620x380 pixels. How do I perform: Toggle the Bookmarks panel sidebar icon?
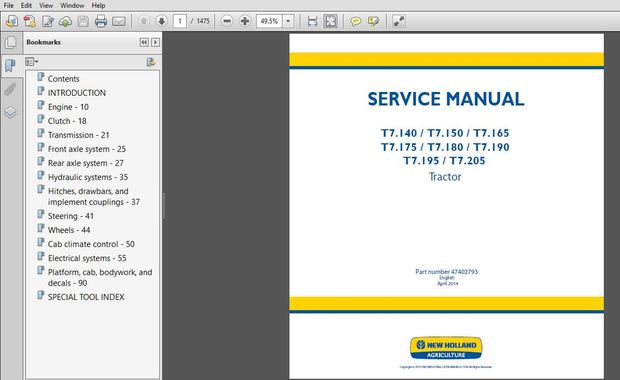click(x=10, y=65)
